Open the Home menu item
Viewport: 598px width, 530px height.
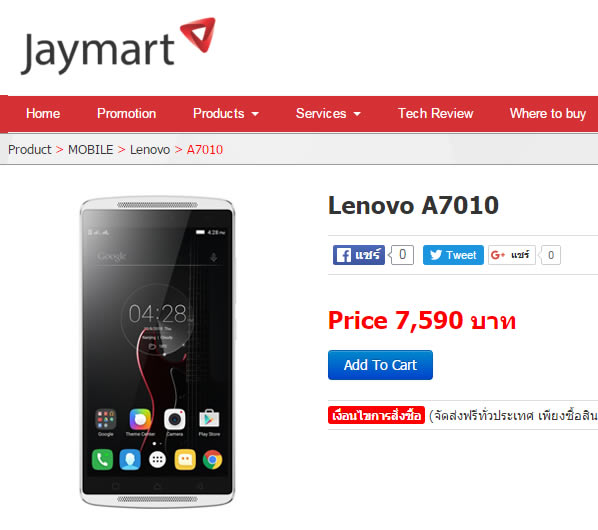coord(43,114)
